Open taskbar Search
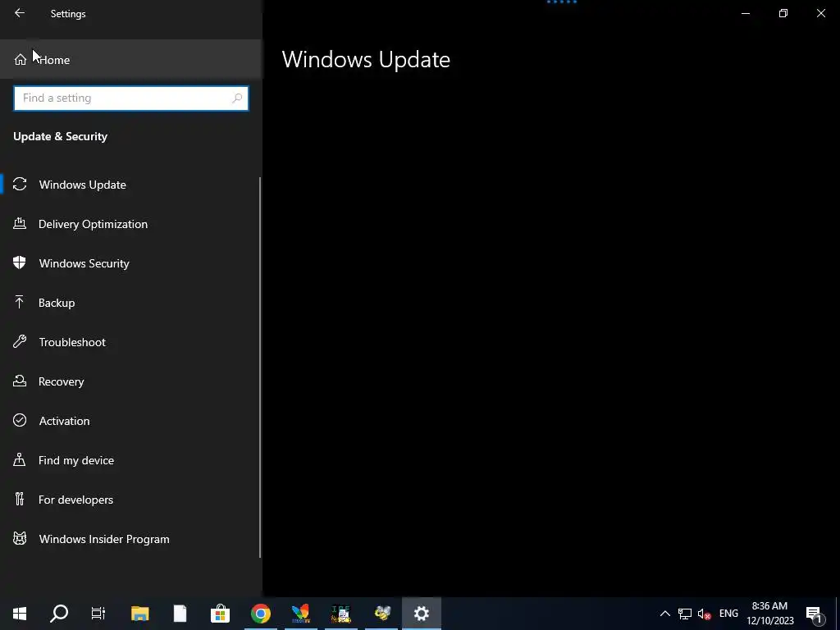This screenshot has width=840, height=630. coord(59,614)
